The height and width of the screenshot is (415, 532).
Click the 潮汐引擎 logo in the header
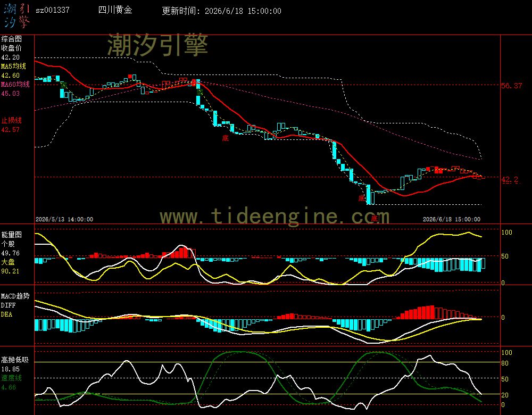(16, 16)
